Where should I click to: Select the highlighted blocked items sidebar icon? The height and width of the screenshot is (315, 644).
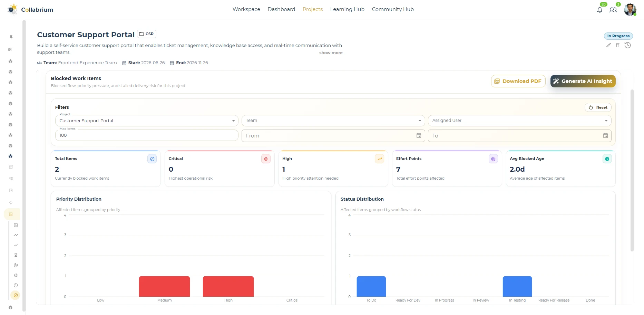click(x=16, y=295)
